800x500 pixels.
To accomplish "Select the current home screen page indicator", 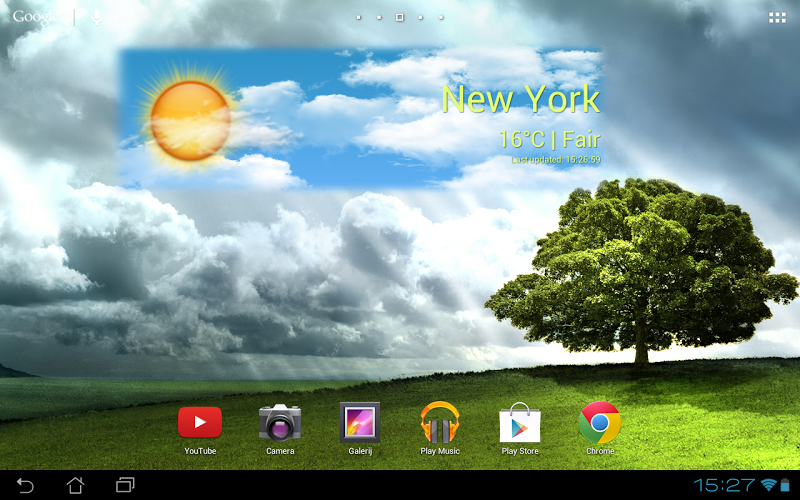I will pos(399,17).
